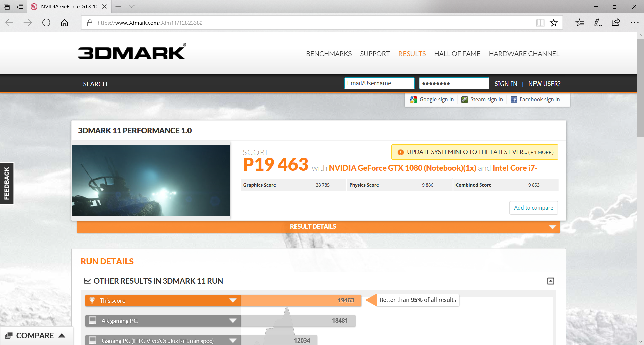Click the RUN DETAILS heading
This screenshot has width=644, height=345.
[107, 262]
